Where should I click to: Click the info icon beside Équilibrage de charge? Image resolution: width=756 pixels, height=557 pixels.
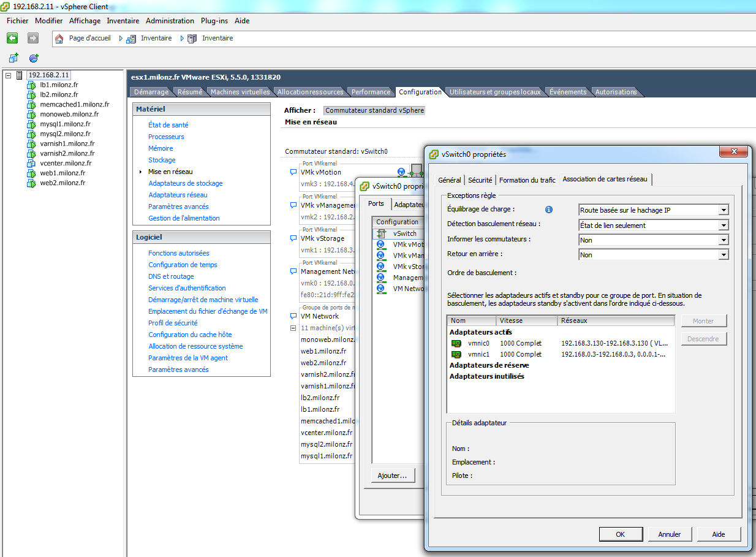[x=549, y=210]
